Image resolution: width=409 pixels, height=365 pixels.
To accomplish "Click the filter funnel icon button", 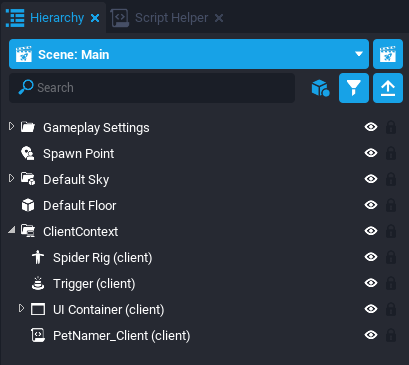I will (354, 88).
